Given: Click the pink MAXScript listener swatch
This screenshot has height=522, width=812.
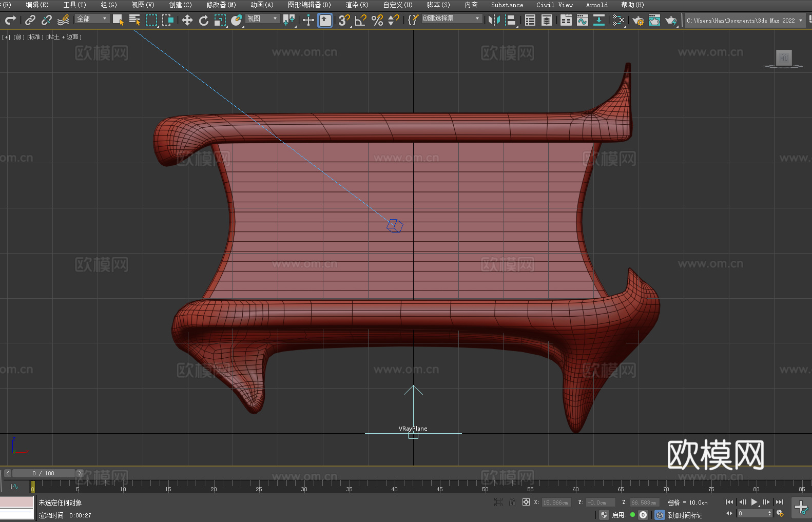Looking at the screenshot, I should pyautogui.click(x=16, y=502).
